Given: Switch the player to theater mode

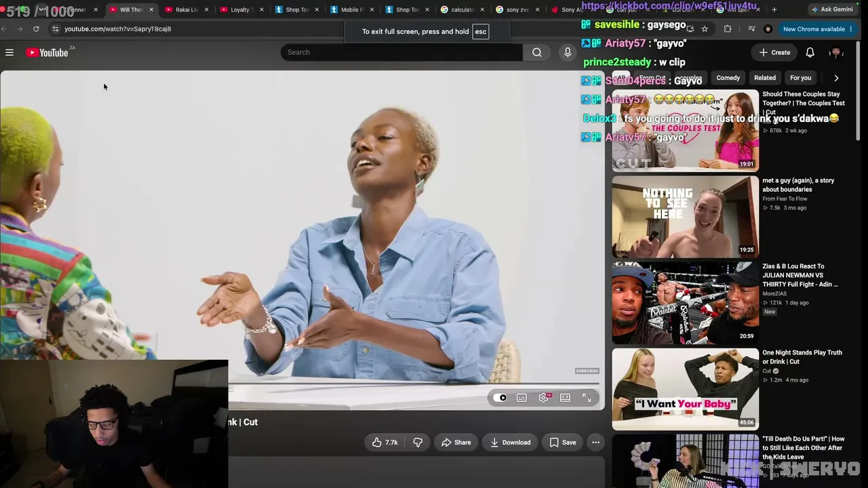Looking at the screenshot, I should [565, 398].
